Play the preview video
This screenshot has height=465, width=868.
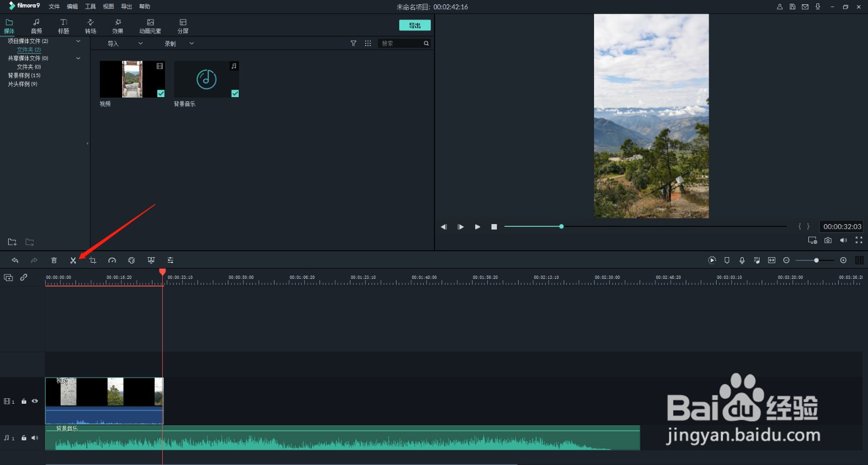point(477,227)
